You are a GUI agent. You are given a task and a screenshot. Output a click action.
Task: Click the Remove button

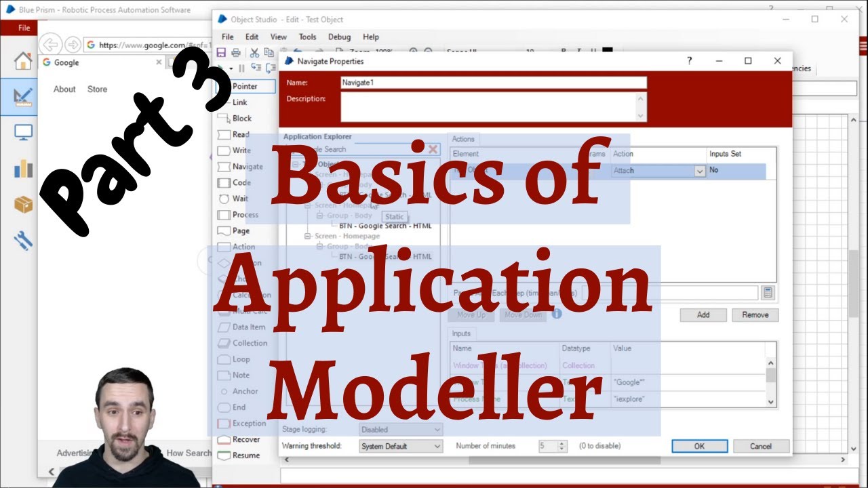pos(755,314)
